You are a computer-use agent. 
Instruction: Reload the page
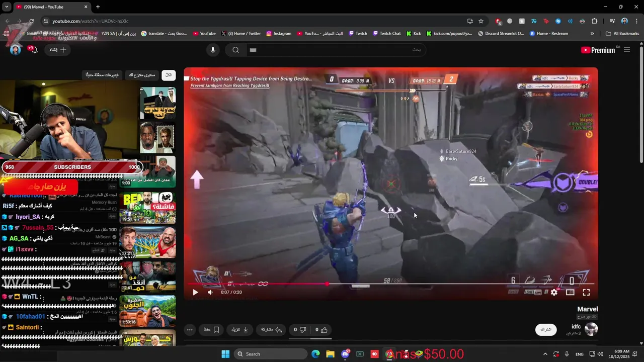31,21
